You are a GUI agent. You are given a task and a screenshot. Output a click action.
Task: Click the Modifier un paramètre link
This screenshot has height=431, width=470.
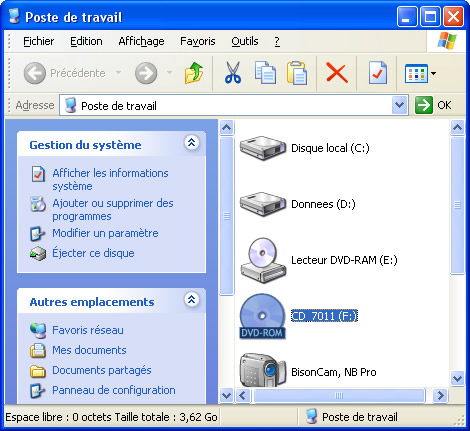tap(105, 233)
